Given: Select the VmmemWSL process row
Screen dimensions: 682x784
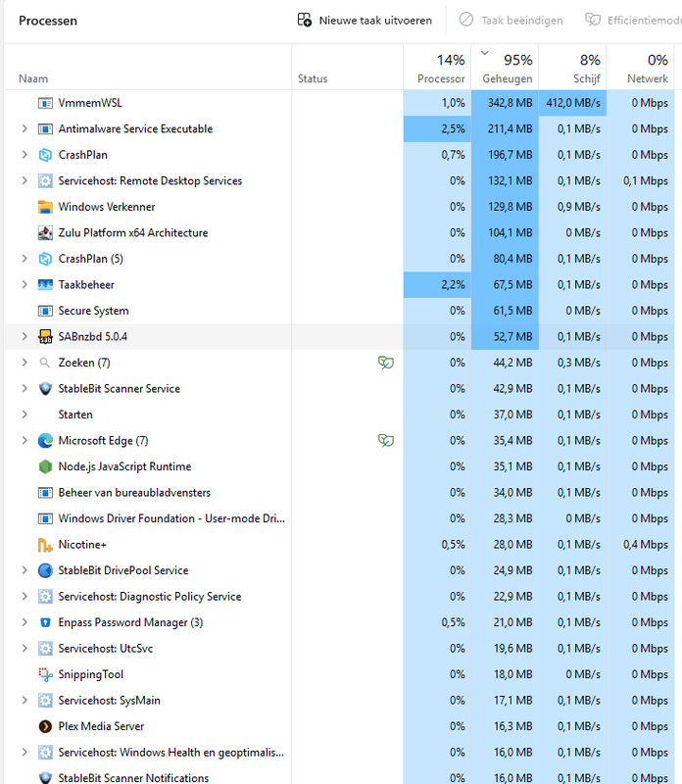Looking at the screenshot, I should point(339,103).
